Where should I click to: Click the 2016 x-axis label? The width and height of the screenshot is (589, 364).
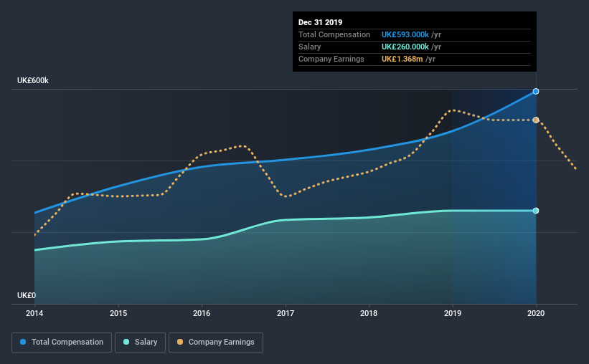coord(202,313)
